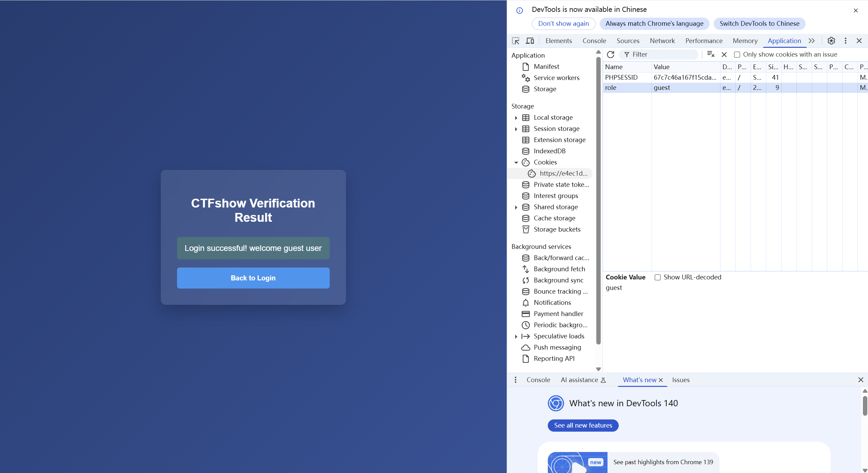This screenshot has height=473, width=868.
Task: Open Payment handler
Action: click(558, 314)
